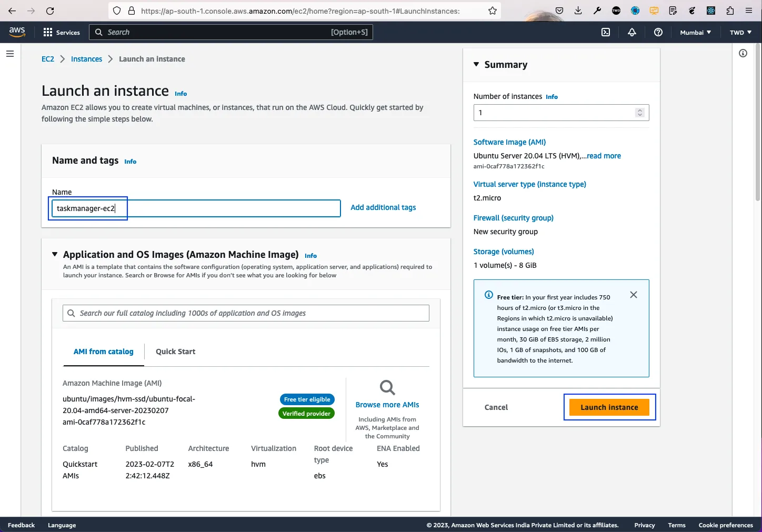Focus the Number of instances field

pyautogui.click(x=561, y=113)
